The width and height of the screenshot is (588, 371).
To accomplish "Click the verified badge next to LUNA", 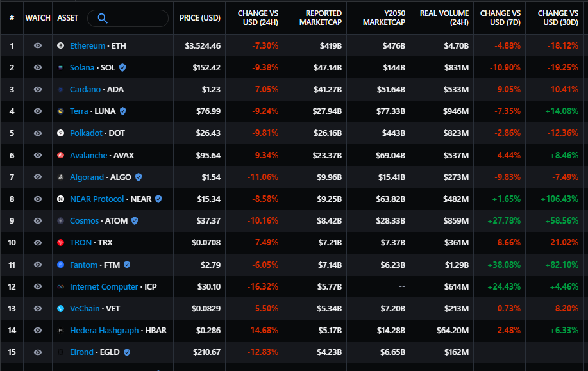I will tap(122, 111).
